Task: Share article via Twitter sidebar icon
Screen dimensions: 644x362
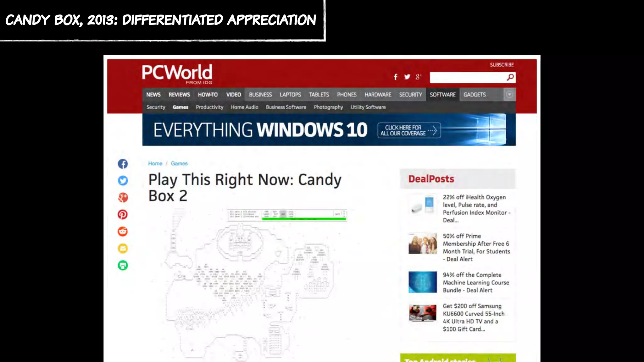Action: click(x=123, y=181)
